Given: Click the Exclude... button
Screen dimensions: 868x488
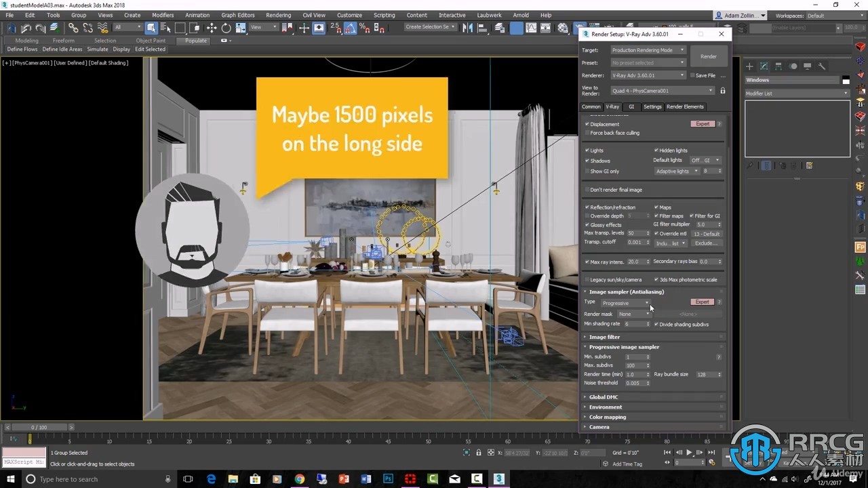Looking at the screenshot, I should (x=706, y=243).
